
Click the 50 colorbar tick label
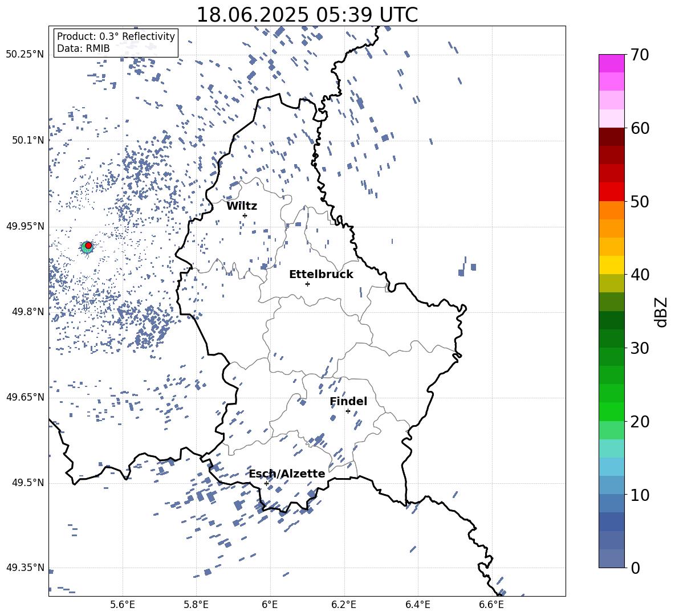[640, 202]
